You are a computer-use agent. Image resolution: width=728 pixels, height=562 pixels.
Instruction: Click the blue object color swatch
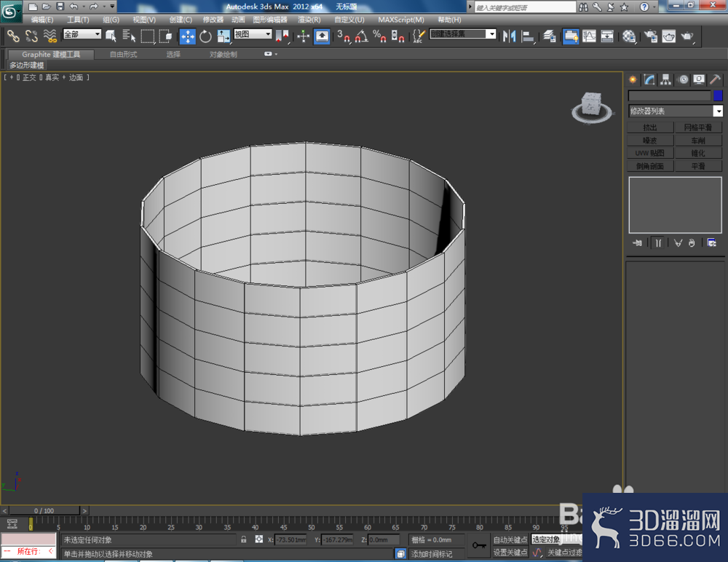(x=718, y=95)
